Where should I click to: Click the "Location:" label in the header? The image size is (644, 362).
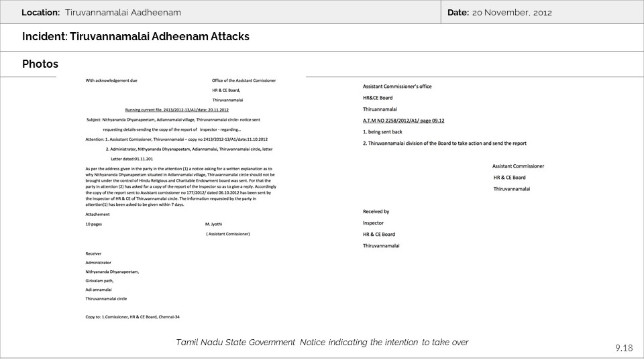click(40, 13)
